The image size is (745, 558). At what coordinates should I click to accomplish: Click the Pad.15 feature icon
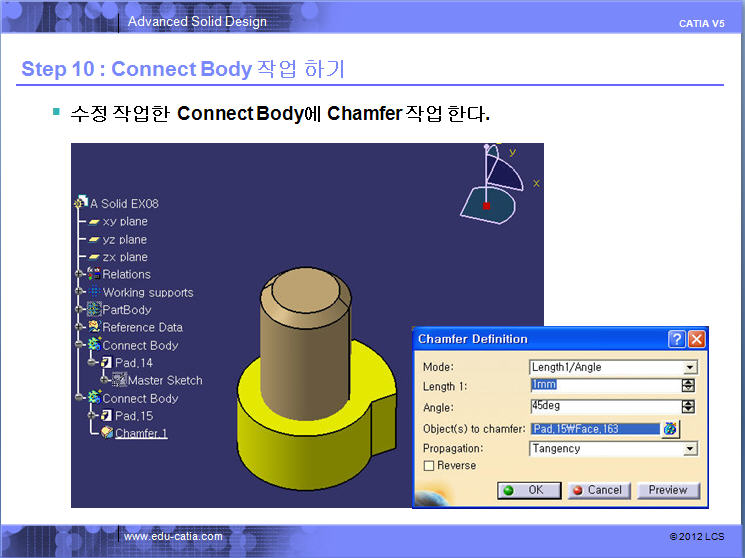(106, 415)
